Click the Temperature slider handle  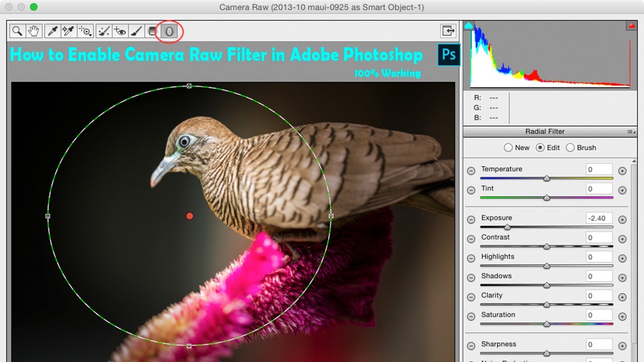[x=547, y=178]
